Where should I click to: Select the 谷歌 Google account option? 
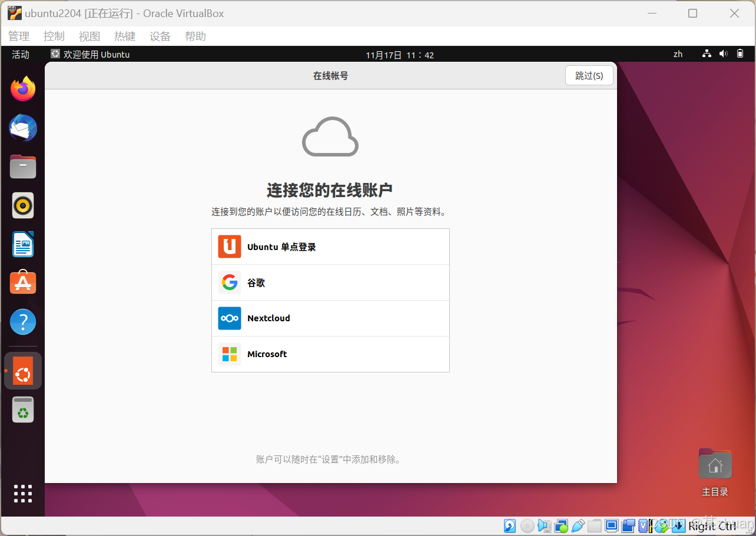[x=330, y=282]
